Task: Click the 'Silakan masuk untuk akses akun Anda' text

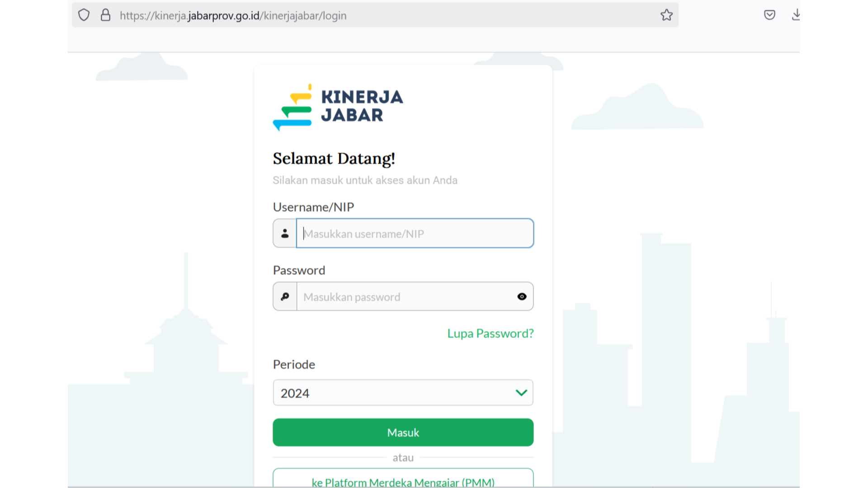Action: point(365,180)
